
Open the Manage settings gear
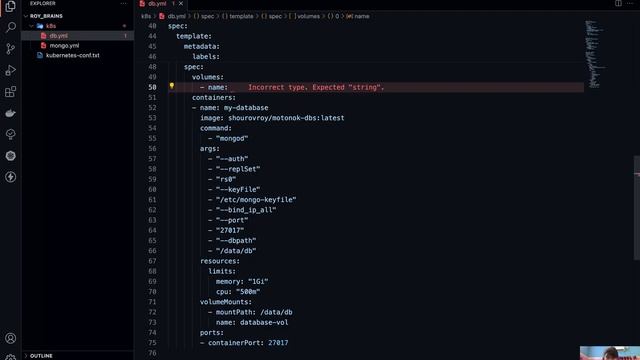coord(11,357)
